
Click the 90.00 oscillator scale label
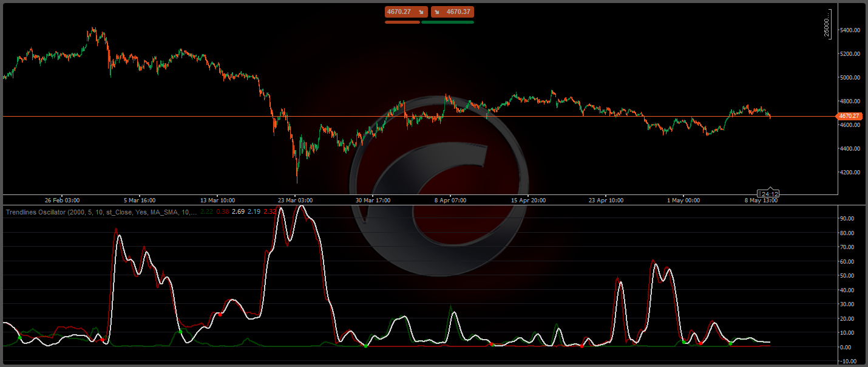(x=847, y=218)
